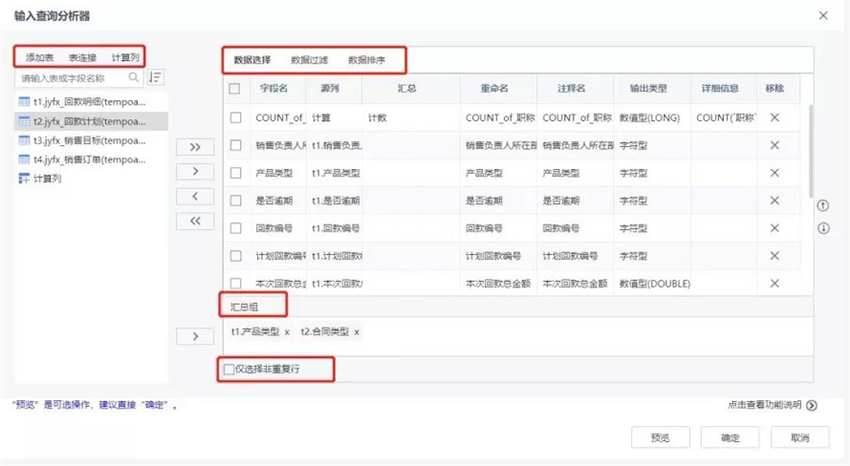The image size is (850, 466).
Task: Click the 汇总组 label
Action: tap(244, 307)
